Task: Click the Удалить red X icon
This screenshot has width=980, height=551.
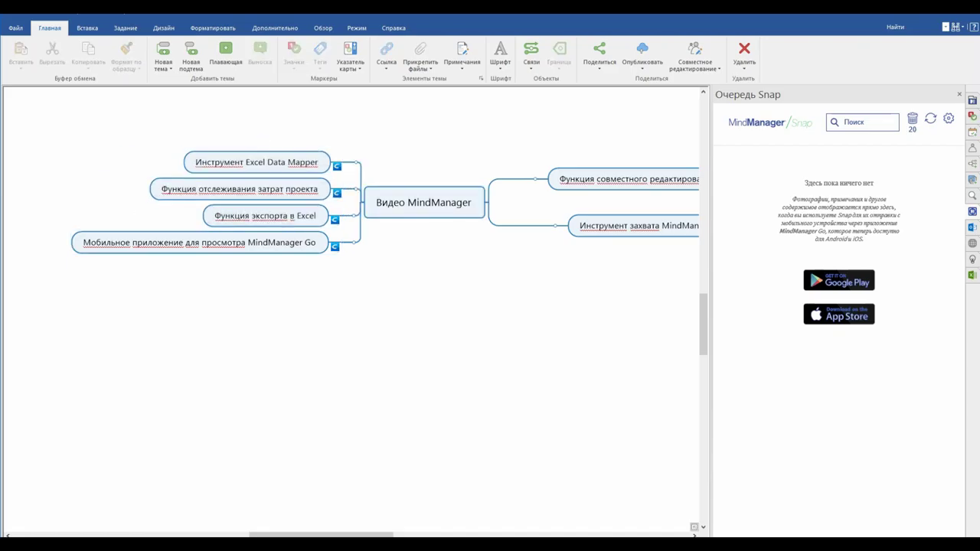Action: pos(744,49)
